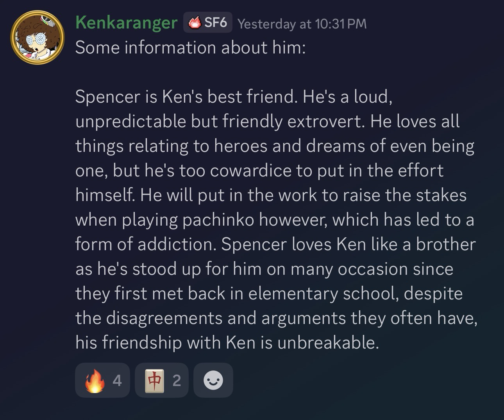504x420 pixels.
Task: Click the word "unbreakable" in the message
Action: pyautogui.click(x=327, y=342)
